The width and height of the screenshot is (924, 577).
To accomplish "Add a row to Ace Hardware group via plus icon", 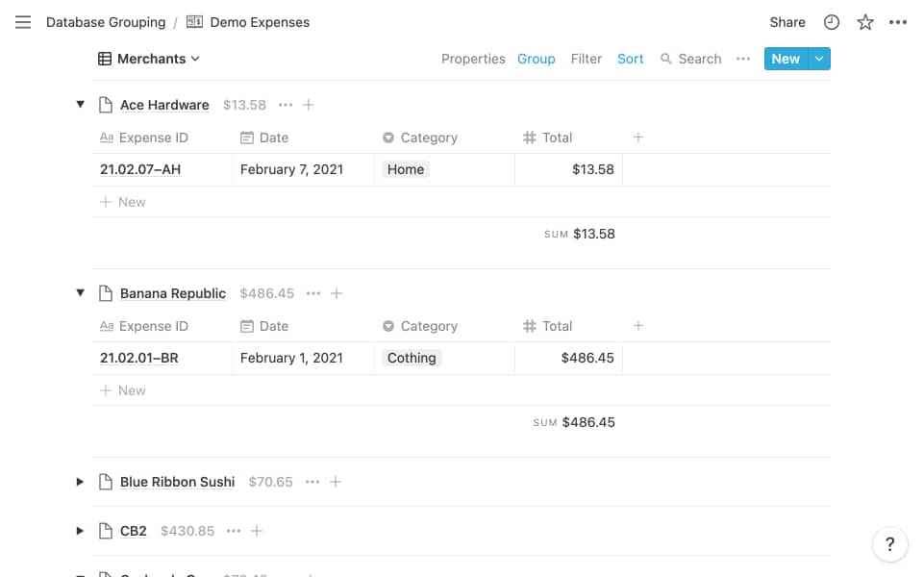I will point(309,105).
